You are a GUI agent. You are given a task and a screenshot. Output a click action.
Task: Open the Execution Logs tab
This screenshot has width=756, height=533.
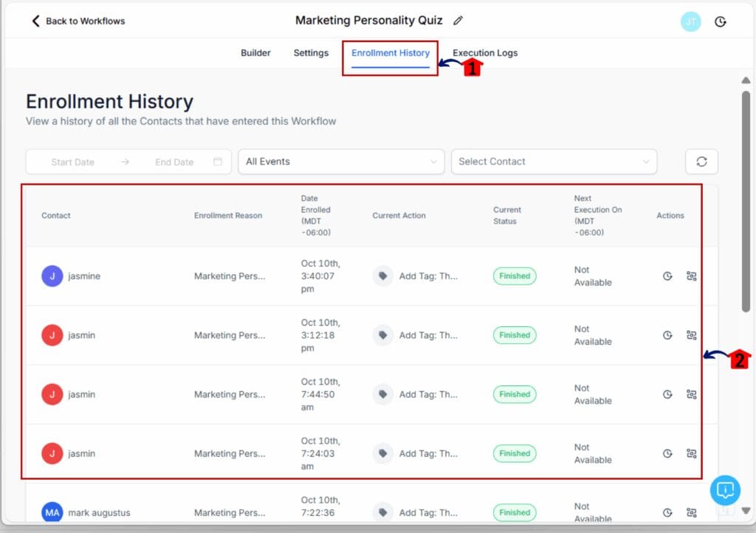pos(485,52)
